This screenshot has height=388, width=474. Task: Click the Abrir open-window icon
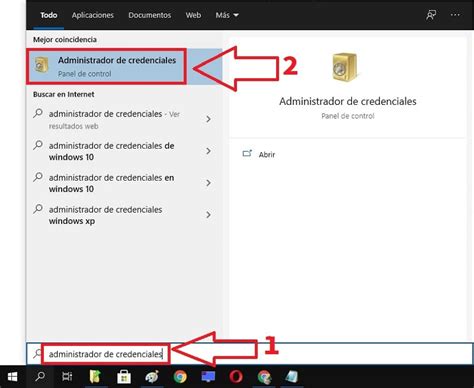coord(247,154)
